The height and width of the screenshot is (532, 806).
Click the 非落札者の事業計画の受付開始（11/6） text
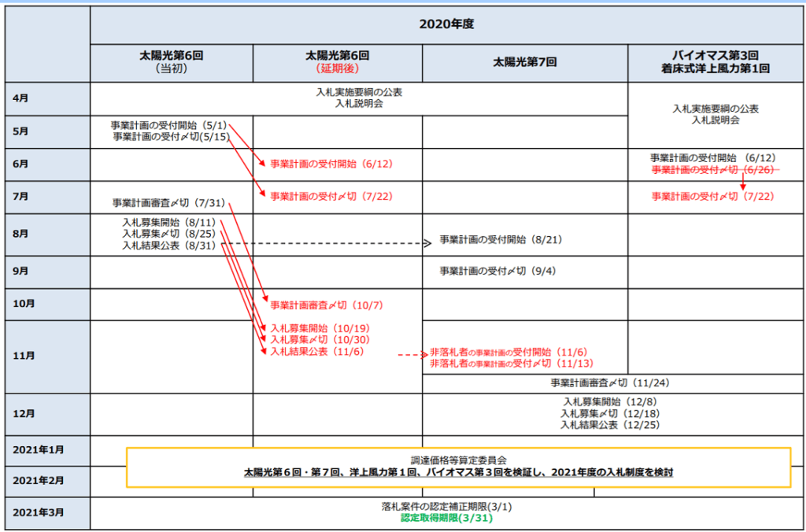(508, 352)
